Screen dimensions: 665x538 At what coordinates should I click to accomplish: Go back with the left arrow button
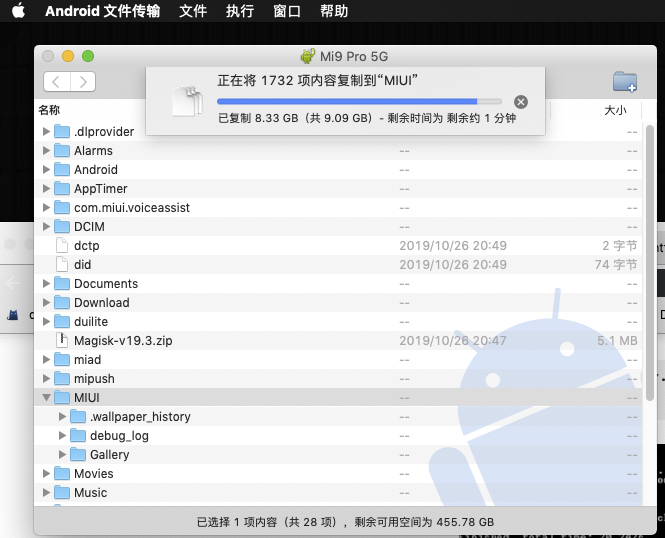[57, 81]
